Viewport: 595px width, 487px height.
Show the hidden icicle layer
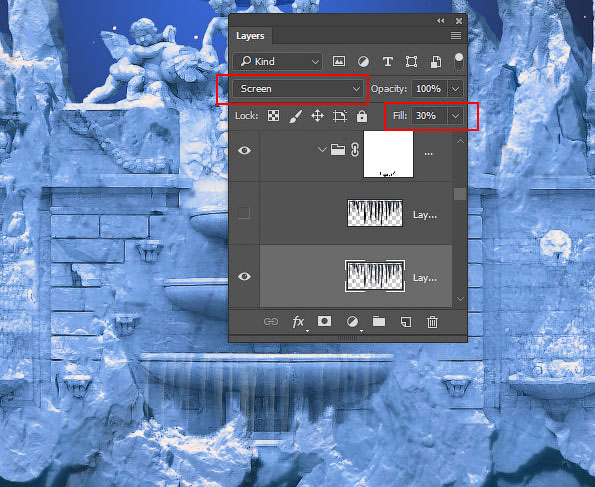click(244, 213)
